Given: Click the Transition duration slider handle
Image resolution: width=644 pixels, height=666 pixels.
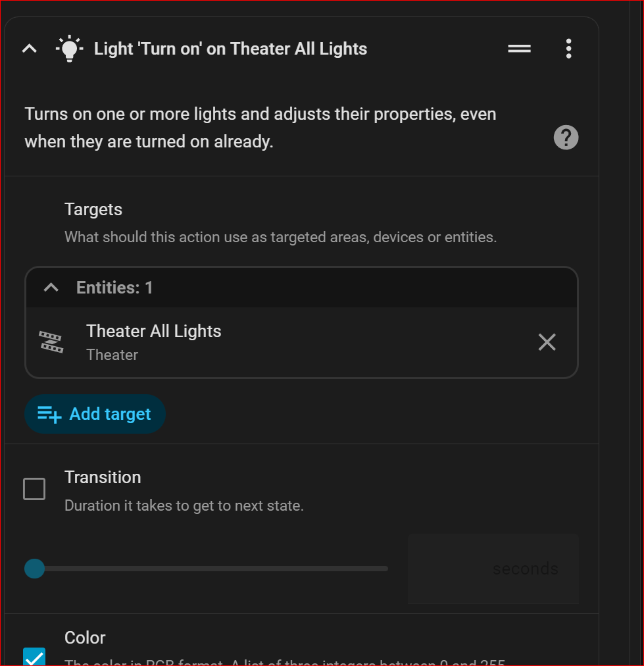Looking at the screenshot, I should [34, 569].
